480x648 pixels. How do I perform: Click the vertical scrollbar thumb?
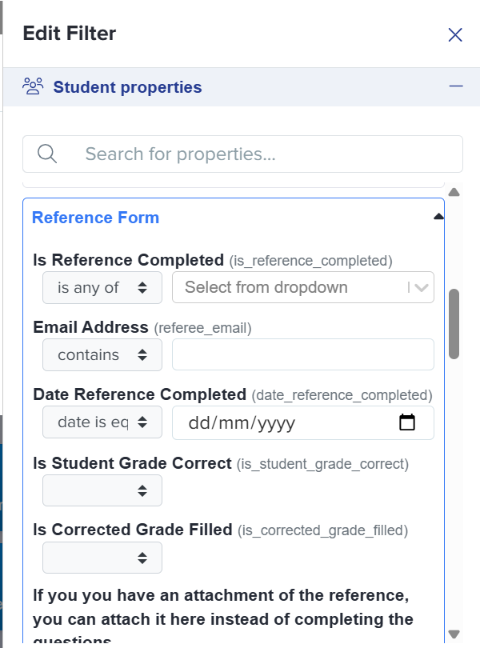click(x=454, y=324)
